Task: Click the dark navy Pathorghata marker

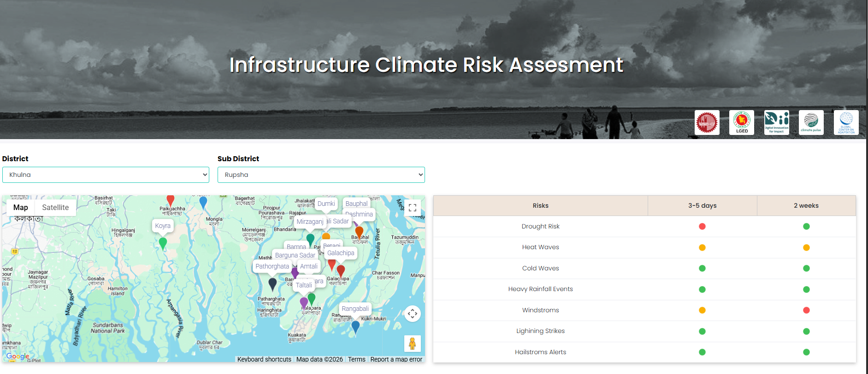Action: coord(272,285)
